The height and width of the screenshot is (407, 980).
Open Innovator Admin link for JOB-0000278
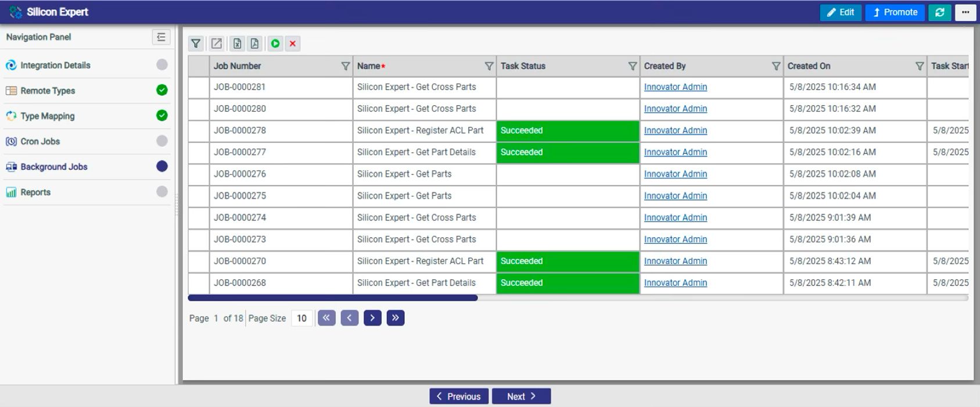676,131
